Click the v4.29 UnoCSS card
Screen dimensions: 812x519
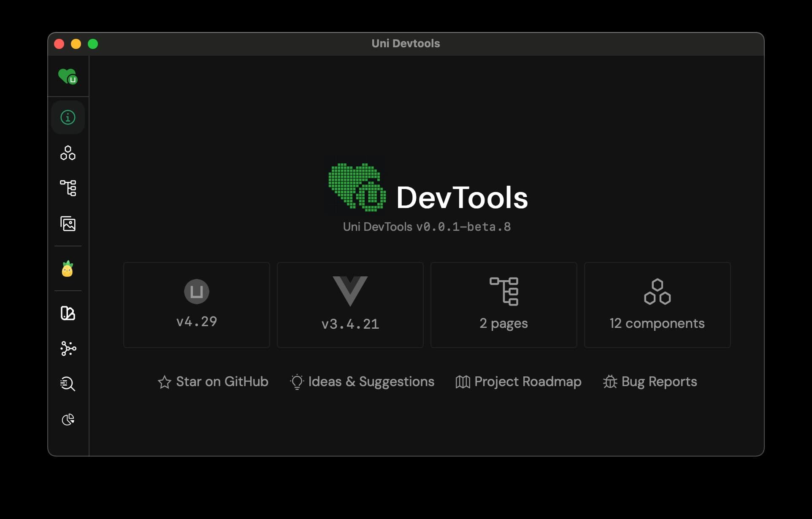coord(196,305)
